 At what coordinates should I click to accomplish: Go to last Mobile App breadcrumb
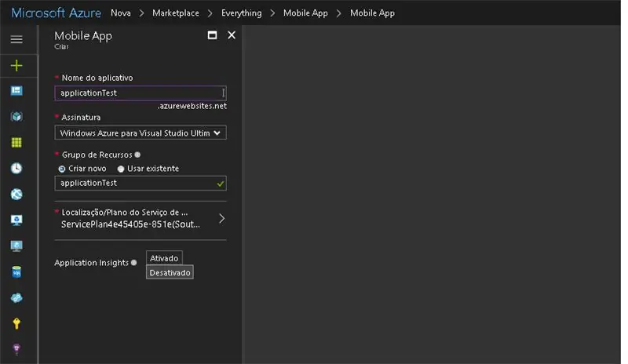tap(372, 13)
